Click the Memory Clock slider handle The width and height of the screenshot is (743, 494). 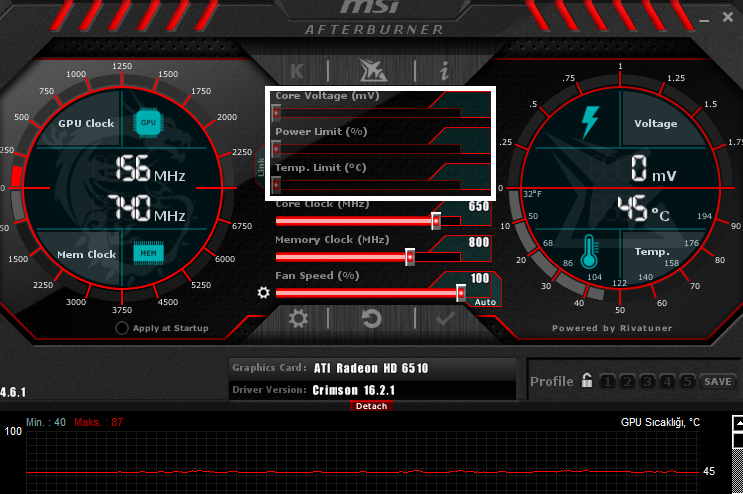(x=410, y=257)
